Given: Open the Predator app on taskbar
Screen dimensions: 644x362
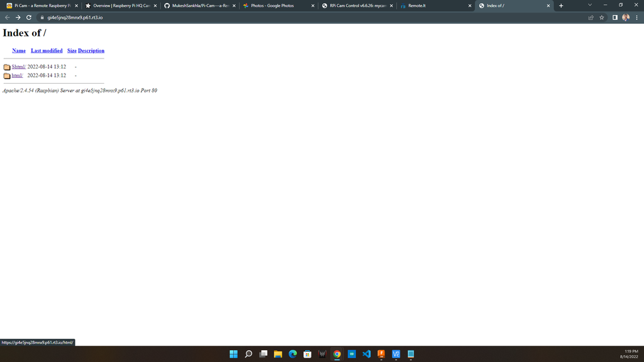Looking at the screenshot, I should click(x=323, y=354).
